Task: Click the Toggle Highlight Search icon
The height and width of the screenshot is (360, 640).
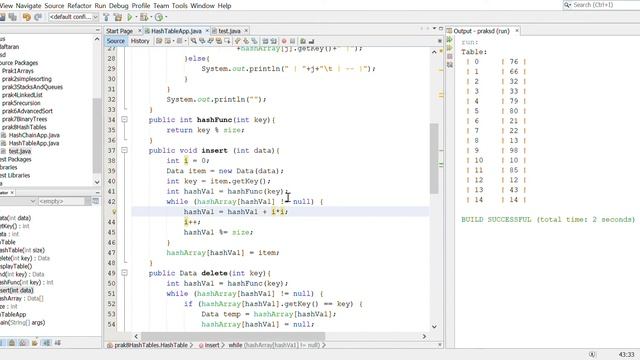Action: [x=219, y=41]
